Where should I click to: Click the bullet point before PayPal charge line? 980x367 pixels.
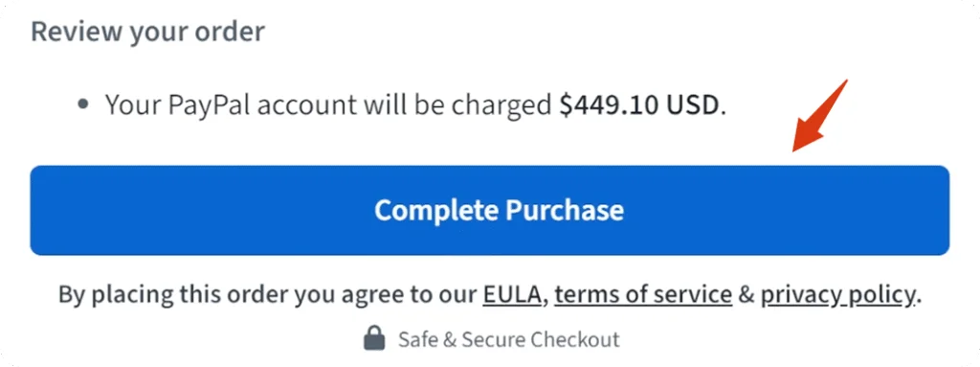[84, 105]
